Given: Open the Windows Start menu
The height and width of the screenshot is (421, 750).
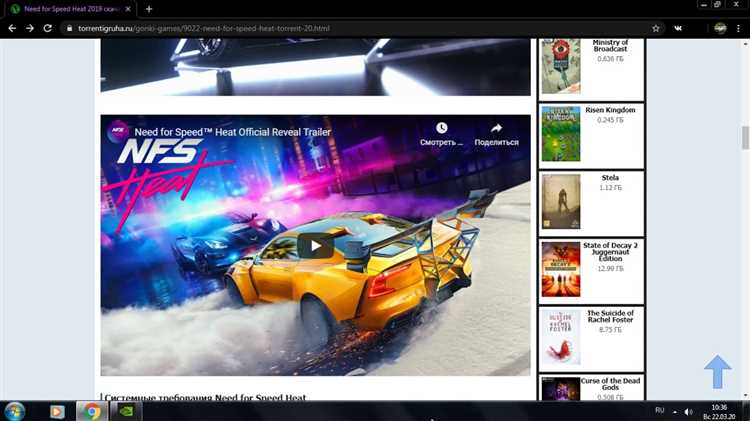Looking at the screenshot, I should tap(14, 411).
